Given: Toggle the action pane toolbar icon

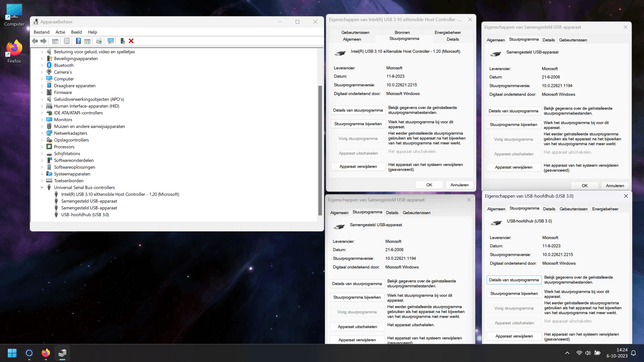Looking at the screenshot, I should click(87, 41).
